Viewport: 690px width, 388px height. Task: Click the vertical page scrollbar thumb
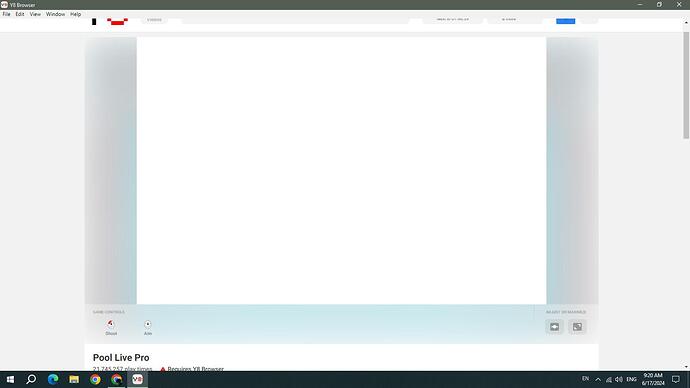click(x=686, y=84)
